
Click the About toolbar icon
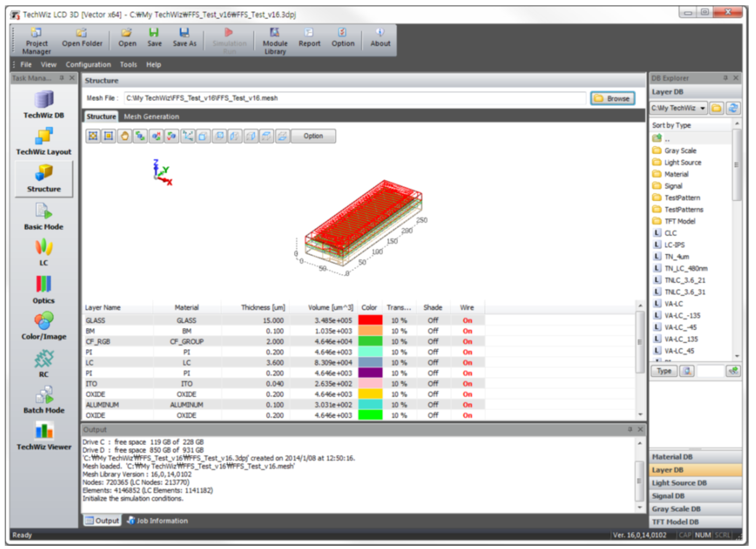(380, 37)
